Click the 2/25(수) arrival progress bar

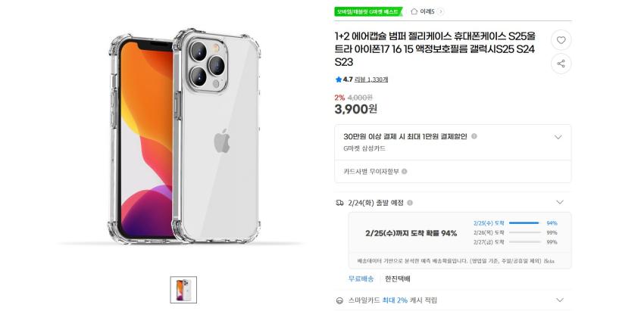point(524,223)
